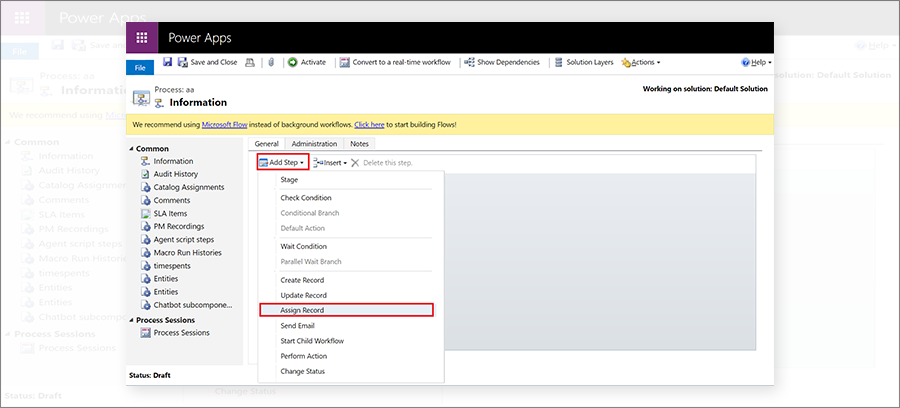Open SLA Items in the sidebar
Image resolution: width=900 pixels, height=408 pixels.
170,213
